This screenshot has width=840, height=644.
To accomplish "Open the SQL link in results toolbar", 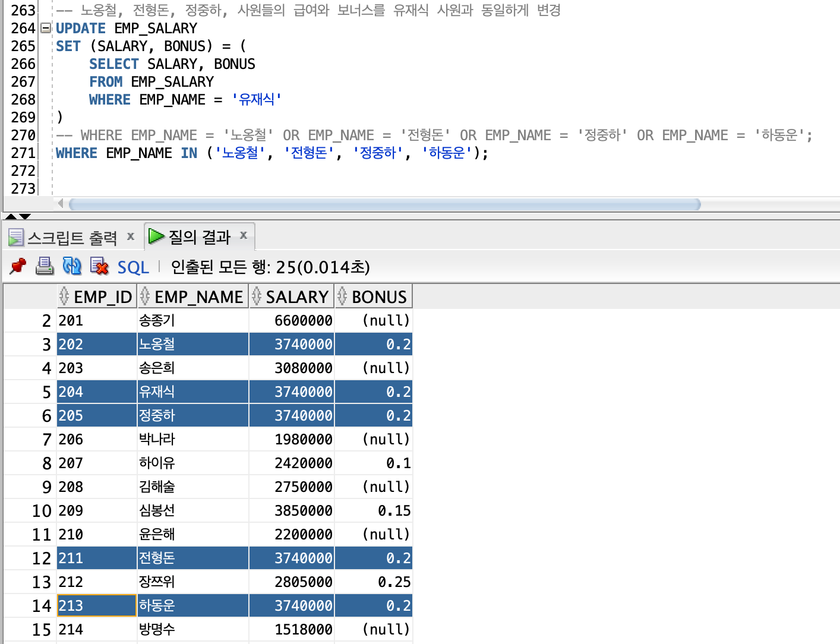I will coord(133,267).
